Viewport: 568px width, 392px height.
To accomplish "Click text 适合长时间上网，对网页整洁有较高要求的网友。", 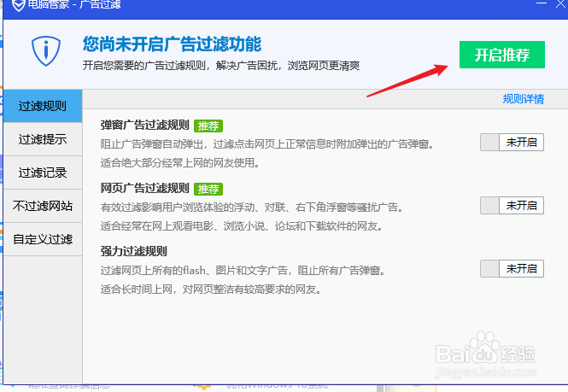I will [x=211, y=290].
